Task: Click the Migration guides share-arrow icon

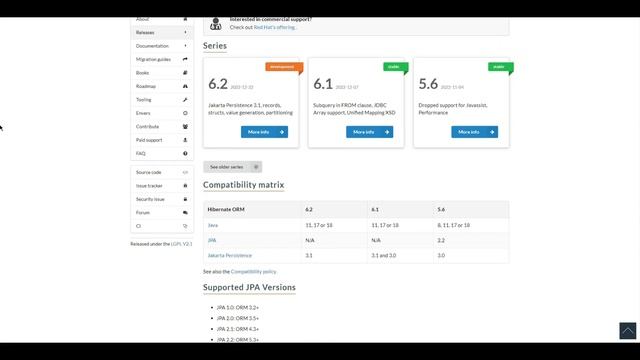Action: click(185, 59)
